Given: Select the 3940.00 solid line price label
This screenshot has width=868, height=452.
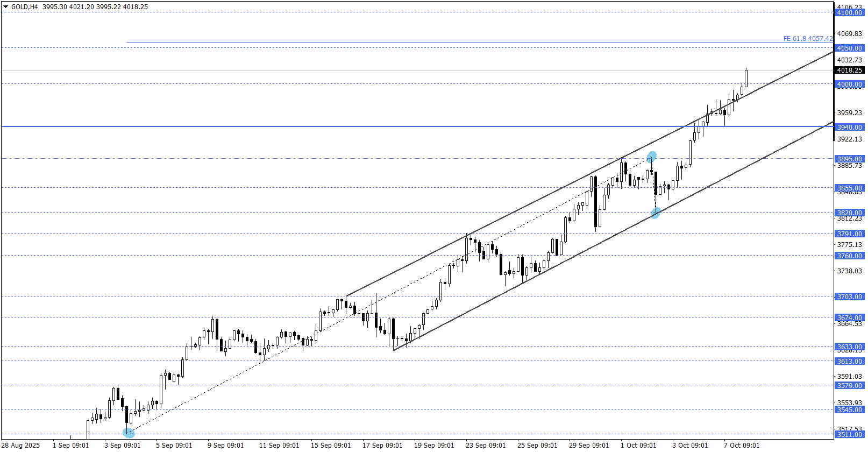Looking at the screenshot, I should (x=849, y=128).
